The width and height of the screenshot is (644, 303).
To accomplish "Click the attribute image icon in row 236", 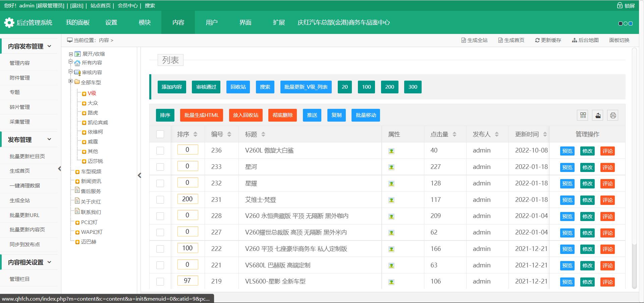I will pyautogui.click(x=391, y=151).
